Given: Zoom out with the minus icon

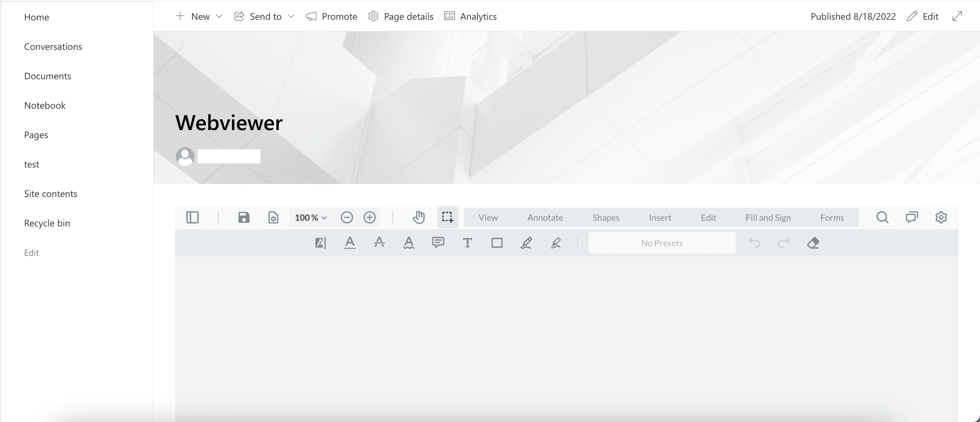Looking at the screenshot, I should [347, 217].
